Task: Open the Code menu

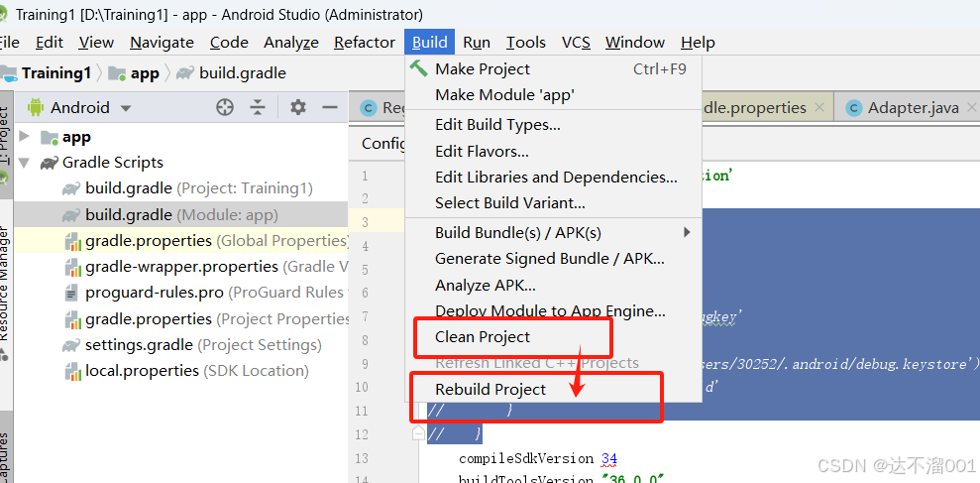Action: click(229, 43)
